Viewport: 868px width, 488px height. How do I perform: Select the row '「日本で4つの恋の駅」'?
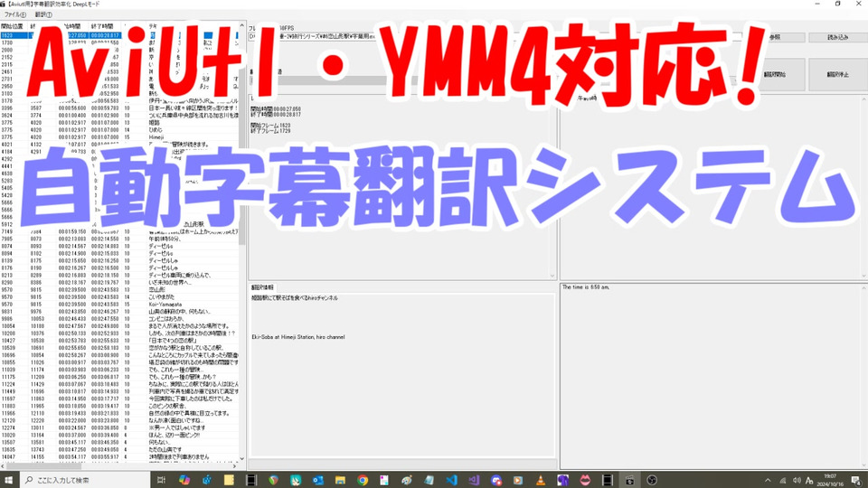click(x=119, y=341)
